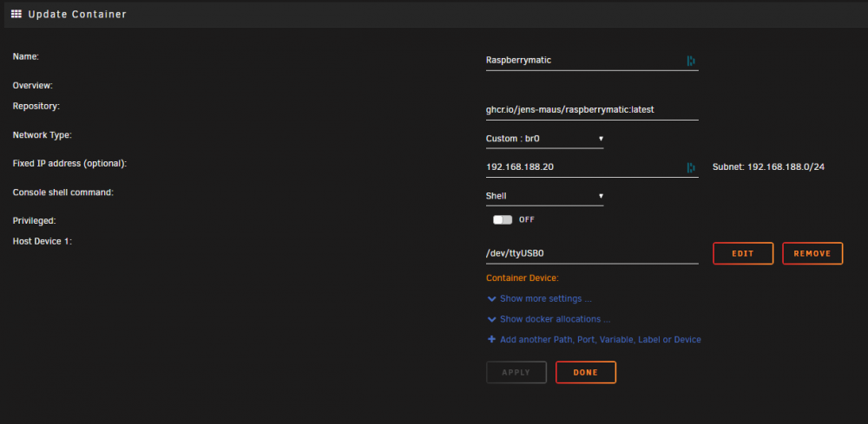The width and height of the screenshot is (868, 424).
Task: Click the grid icon beside Update Container
Action: click(x=16, y=14)
